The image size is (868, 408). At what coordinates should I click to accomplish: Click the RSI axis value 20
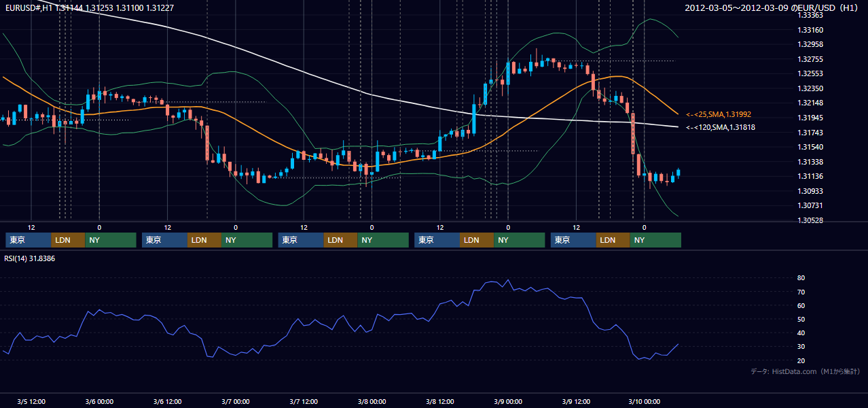[801, 360]
